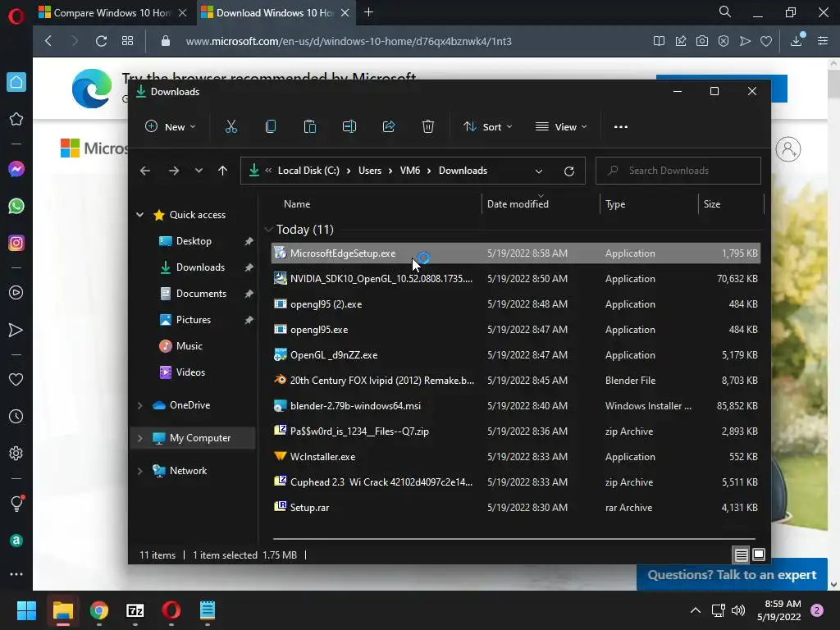
Task: Open Google Chrome from taskbar
Action: tap(99, 610)
